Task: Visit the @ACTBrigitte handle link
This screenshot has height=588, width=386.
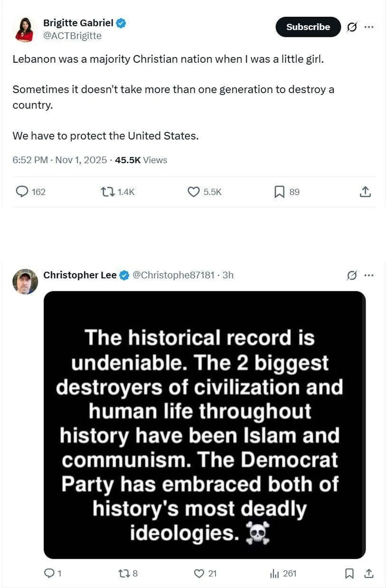Action: pos(72,36)
